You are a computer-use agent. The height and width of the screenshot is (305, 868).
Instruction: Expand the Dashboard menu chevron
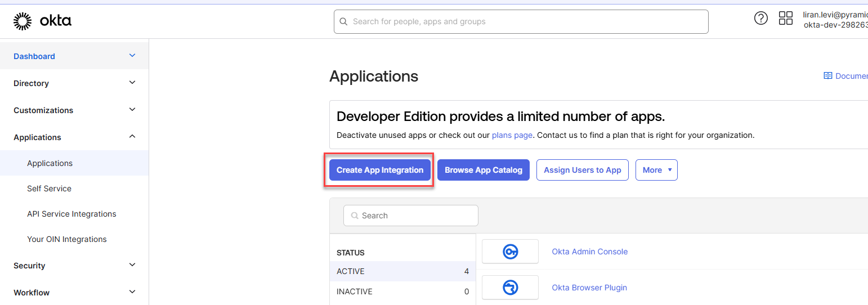[x=132, y=56]
